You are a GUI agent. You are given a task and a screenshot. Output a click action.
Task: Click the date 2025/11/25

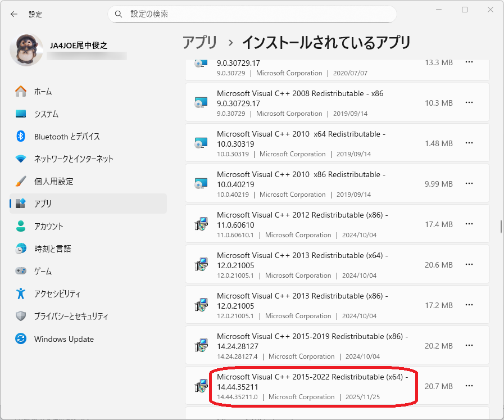[362, 397]
